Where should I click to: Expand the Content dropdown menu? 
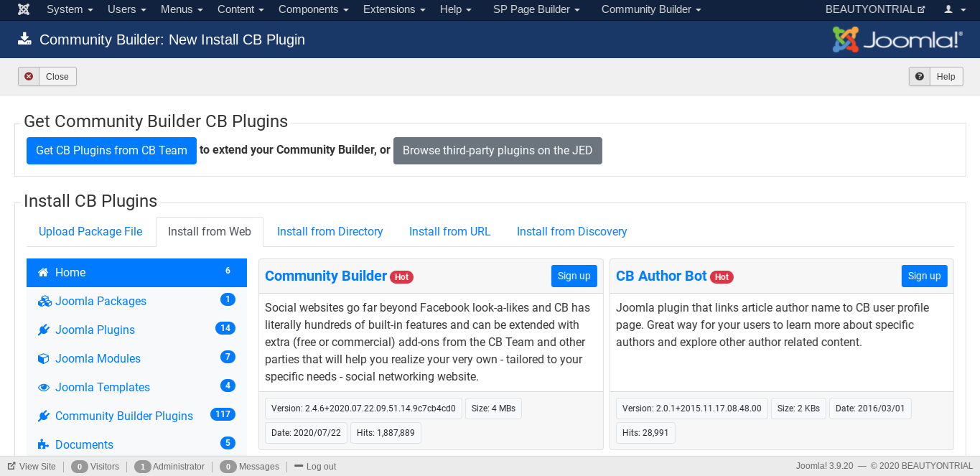coord(241,9)
